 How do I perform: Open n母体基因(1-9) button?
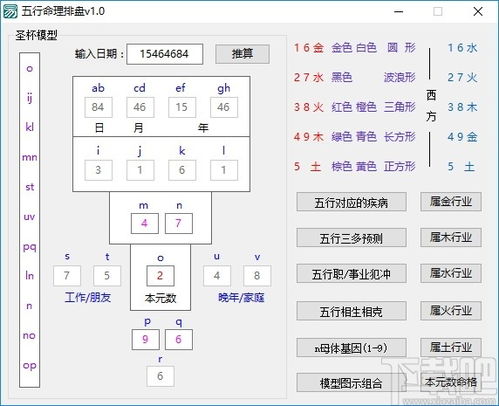click(351, 348)
